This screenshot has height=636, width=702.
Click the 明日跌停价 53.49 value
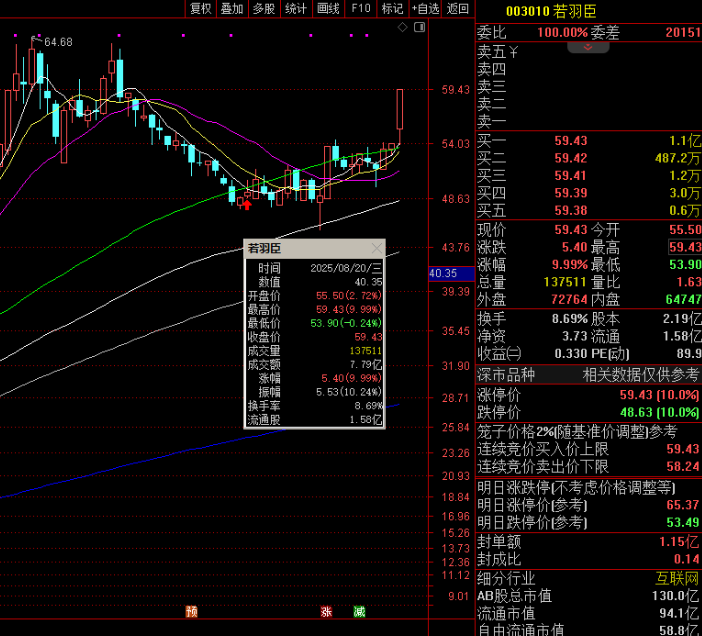click(x=683, y=522)
